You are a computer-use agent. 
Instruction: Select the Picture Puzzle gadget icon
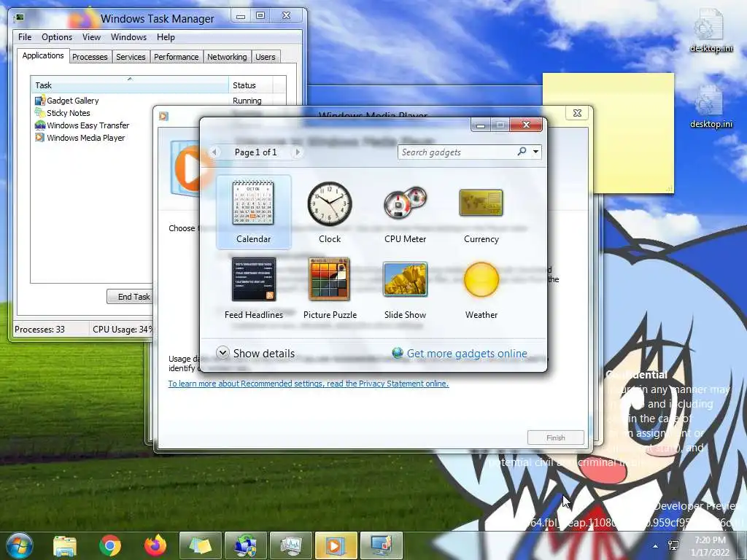coord(329,279)
